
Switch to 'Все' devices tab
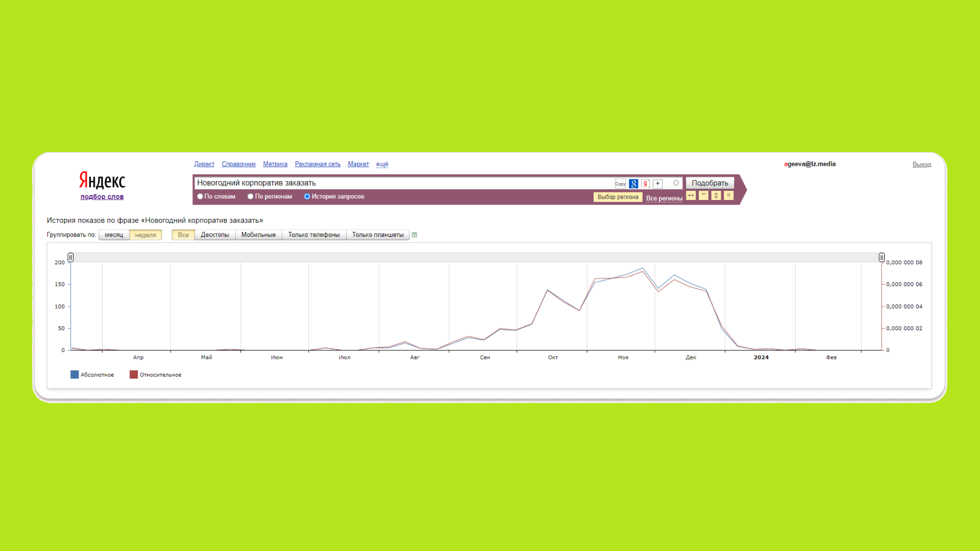coord(183,235)
